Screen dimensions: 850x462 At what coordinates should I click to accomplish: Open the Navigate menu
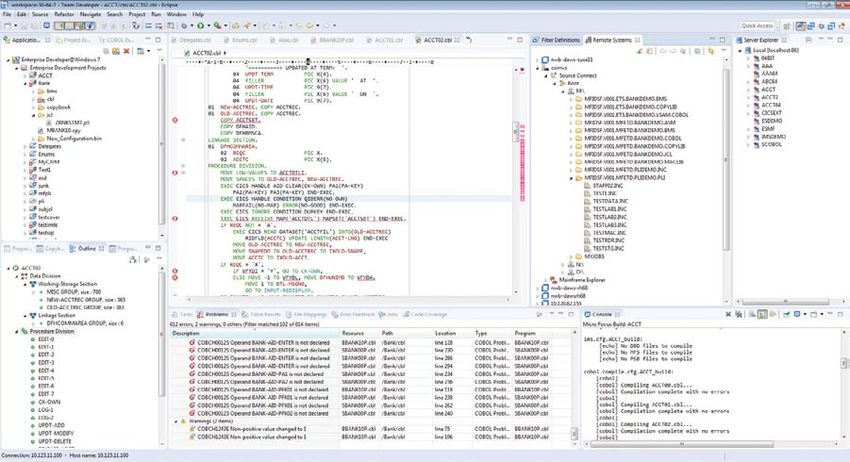90,14
